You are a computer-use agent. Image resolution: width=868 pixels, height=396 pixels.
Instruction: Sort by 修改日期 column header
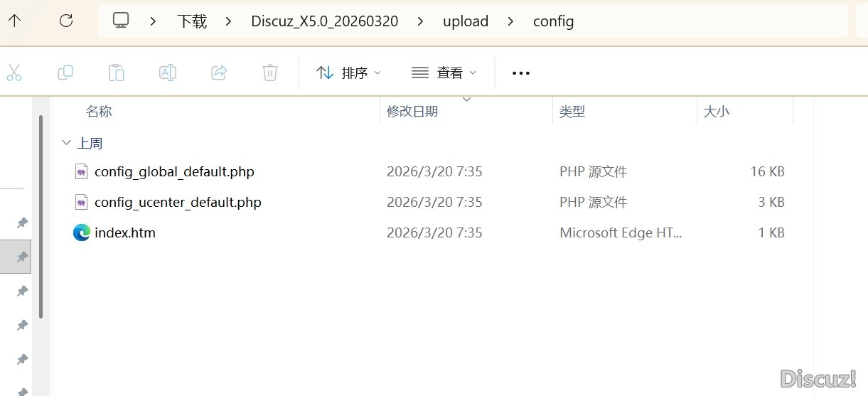click(412, 111)
